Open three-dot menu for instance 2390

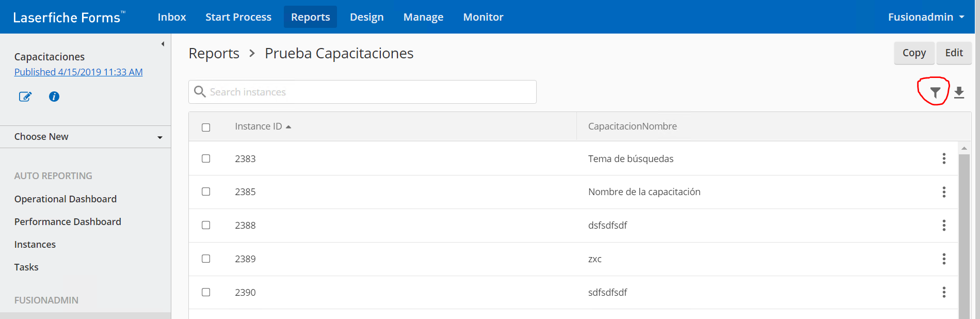944,292
